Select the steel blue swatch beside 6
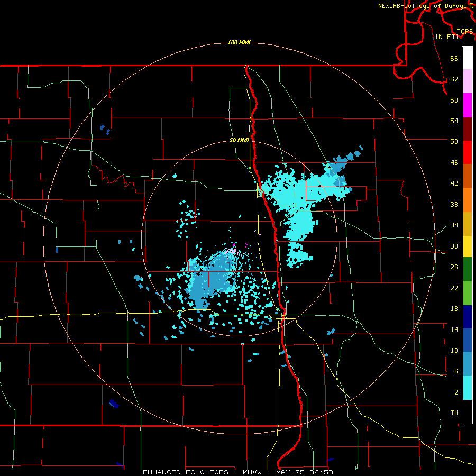Screen dimensions: 476x476 click(x=467, y=364)
